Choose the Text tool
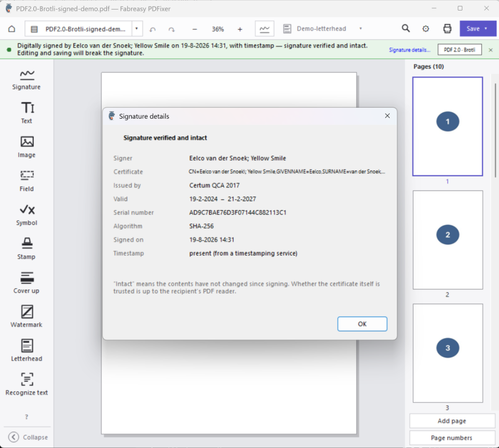 pos(26,113)
